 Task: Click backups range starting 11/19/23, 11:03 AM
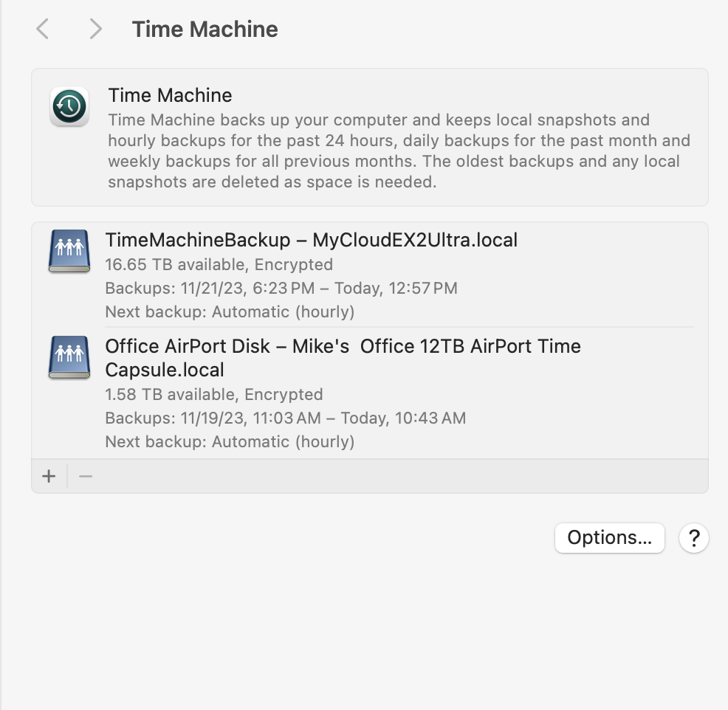[x=286, y=418]
